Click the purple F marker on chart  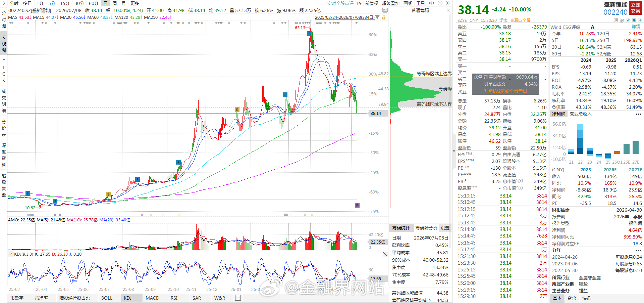(x=357, y=205)
